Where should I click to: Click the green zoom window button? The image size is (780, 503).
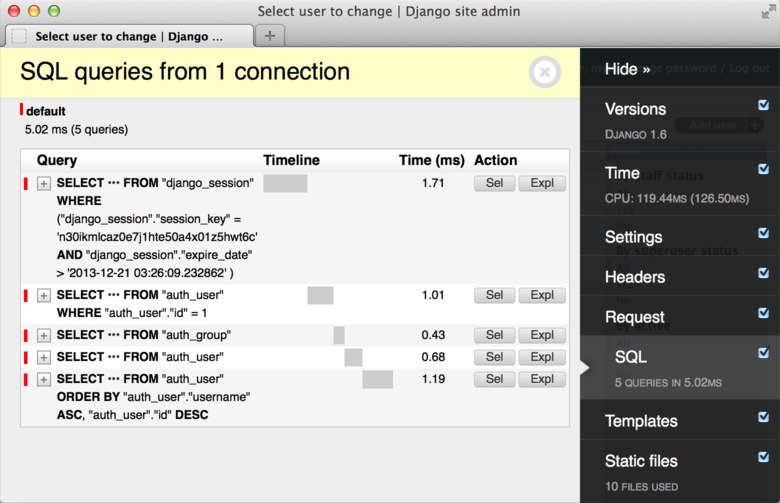pos(54,11)
